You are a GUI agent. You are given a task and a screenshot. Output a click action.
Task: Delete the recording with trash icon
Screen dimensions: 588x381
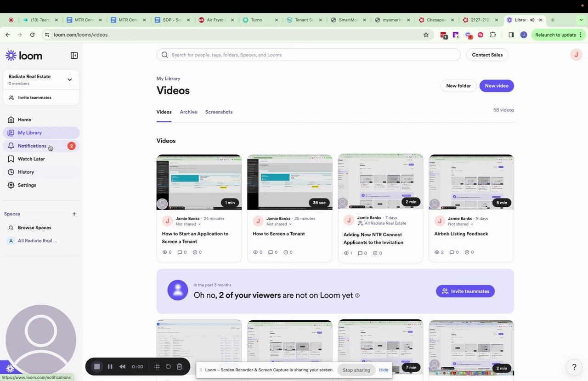pos(180,367)
